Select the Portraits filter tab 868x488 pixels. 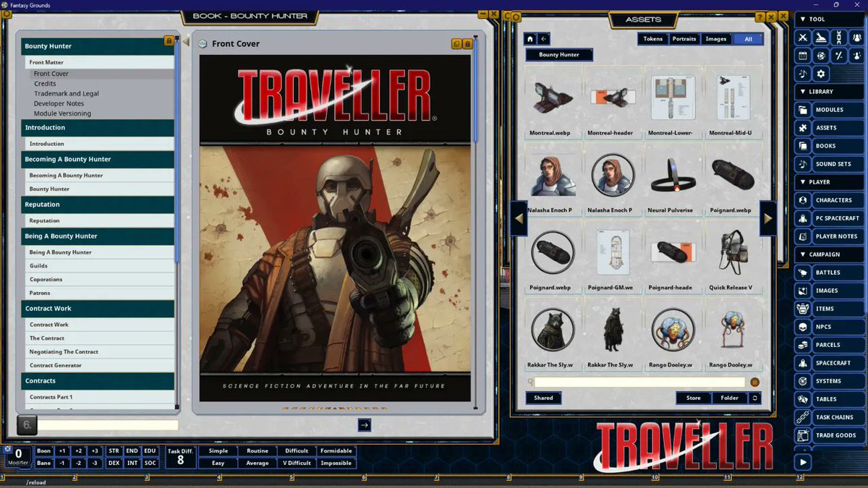pos(684,39)
